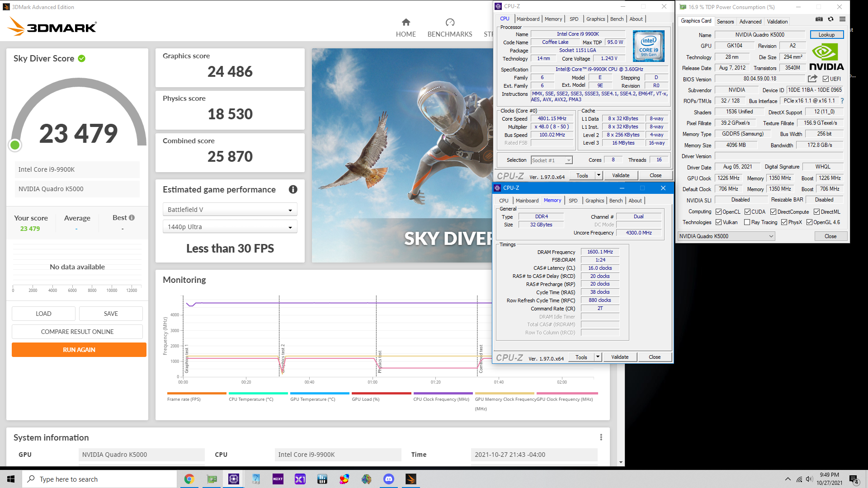Click the Lookup button in GPU-Z
The width and height of the screenshot is (868, 488).
[x=826, y=34]
